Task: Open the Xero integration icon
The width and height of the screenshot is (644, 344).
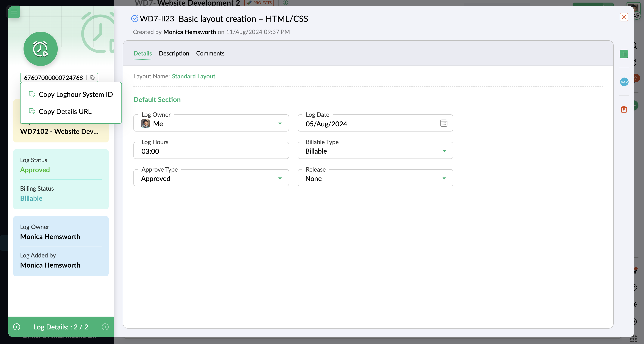Action: point(624,82)
